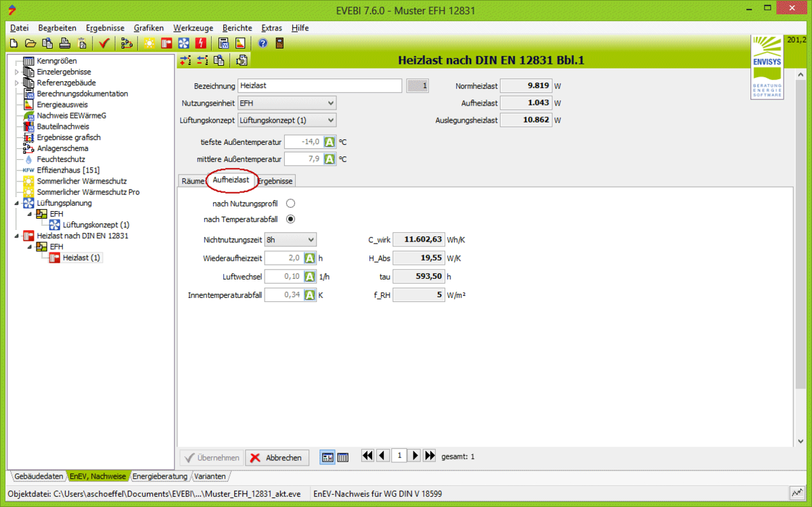Click the printer icon in toolbar
This screenshot has width=812, height=507.
pyautogui.click(x=64, y=43)
